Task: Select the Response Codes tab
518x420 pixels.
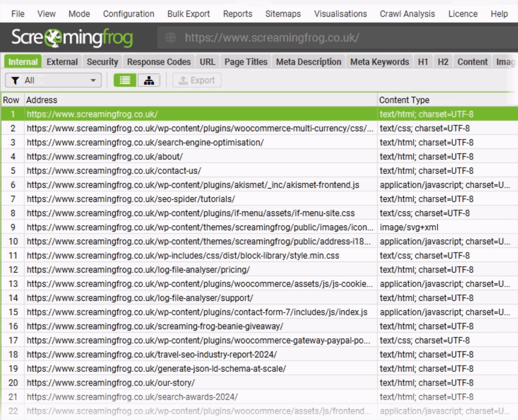Action: (x=158, y=61)
